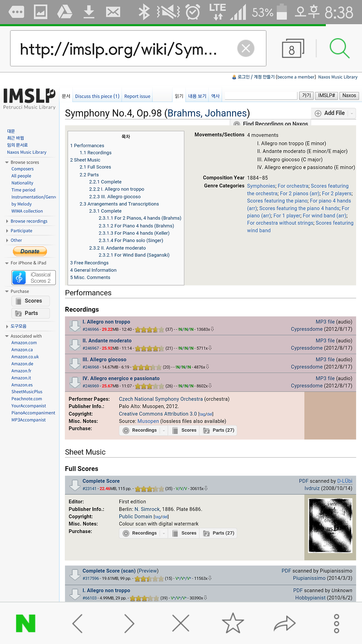
Task: Bookmark the page with the star icon
Action: point(233,623)
